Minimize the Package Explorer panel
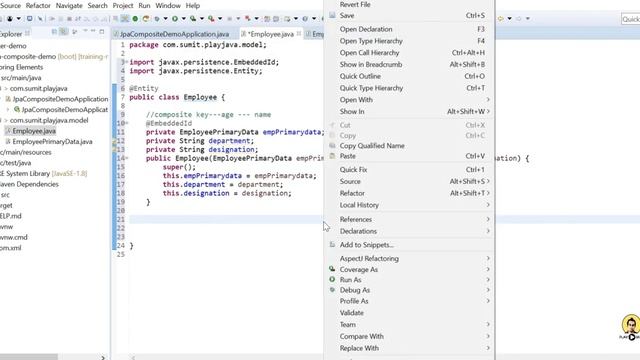 [x=93, y=31]
